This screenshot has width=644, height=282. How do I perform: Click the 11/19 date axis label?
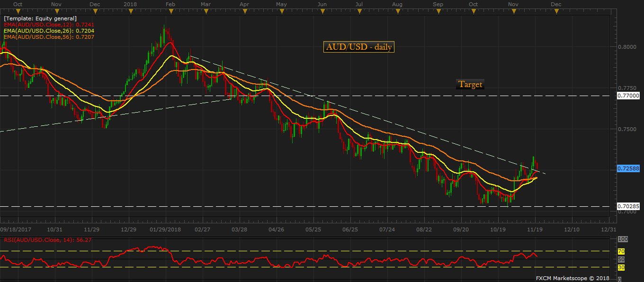click(535, 229)
